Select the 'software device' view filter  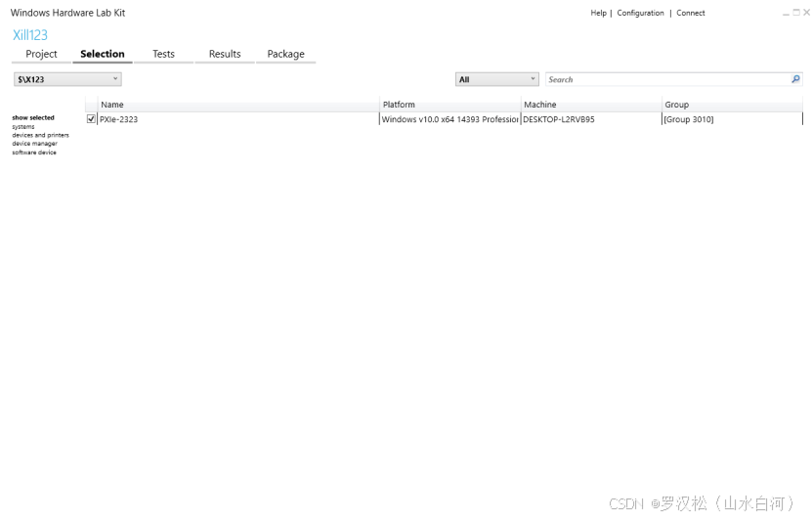34,152
